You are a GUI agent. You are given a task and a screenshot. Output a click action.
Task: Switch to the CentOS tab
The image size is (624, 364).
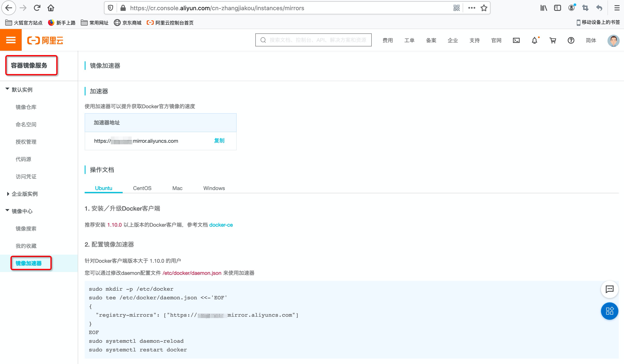coord(142,188)
